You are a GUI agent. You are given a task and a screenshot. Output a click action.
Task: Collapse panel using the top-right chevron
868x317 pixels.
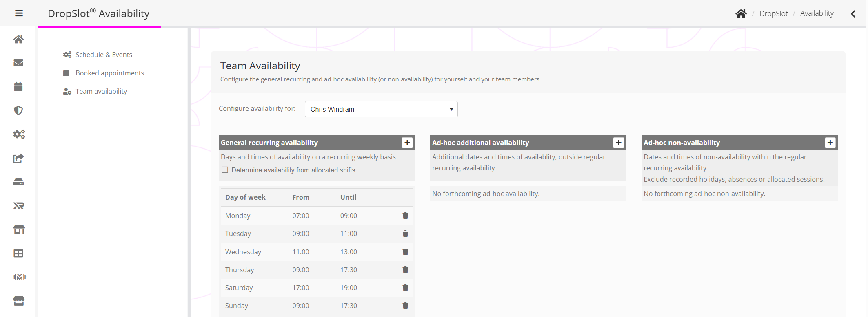tap(853, 14)
